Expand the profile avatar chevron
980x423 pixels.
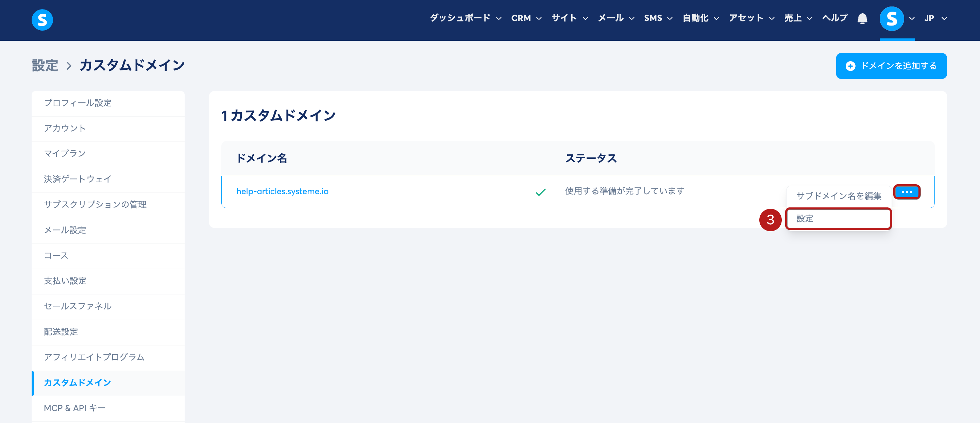tap(912, 18)
